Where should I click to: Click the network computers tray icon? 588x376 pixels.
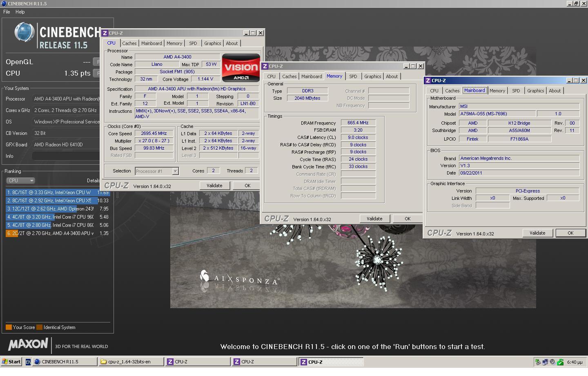[545, 362]
